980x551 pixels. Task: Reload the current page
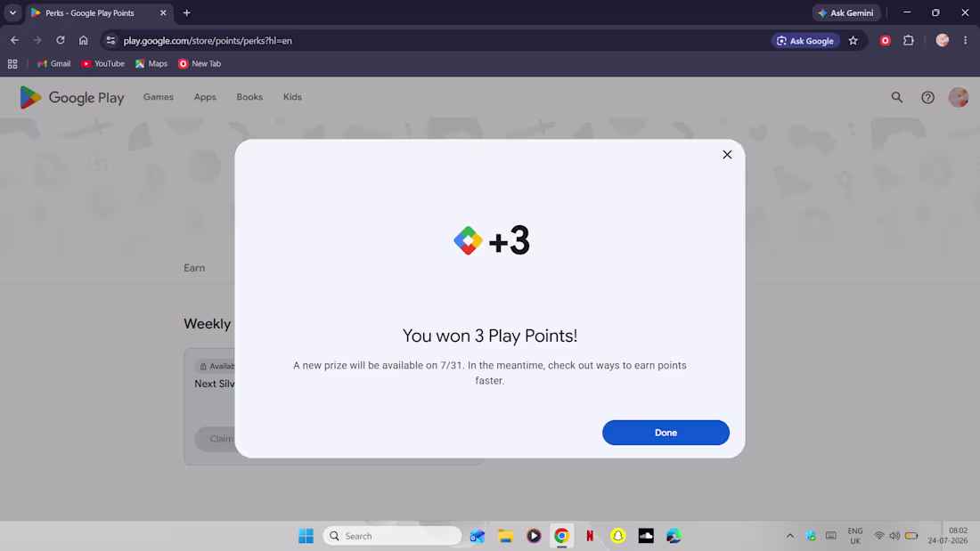coord(60,40)
